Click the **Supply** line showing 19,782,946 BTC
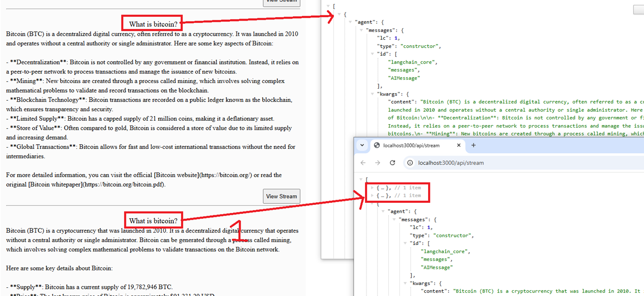Viewport: 644px width, 296px height. pos(89,287)
